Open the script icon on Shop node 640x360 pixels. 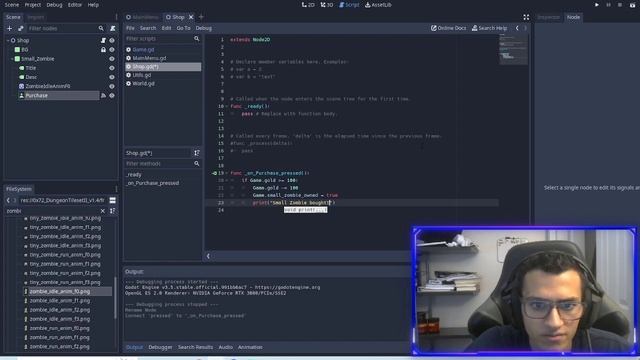tap(103, 40)
